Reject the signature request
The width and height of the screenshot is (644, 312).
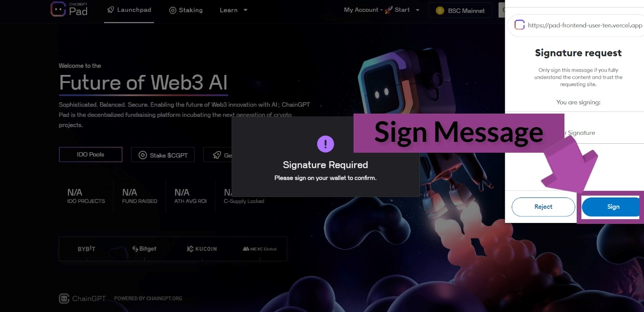click(x=543, y=207)
